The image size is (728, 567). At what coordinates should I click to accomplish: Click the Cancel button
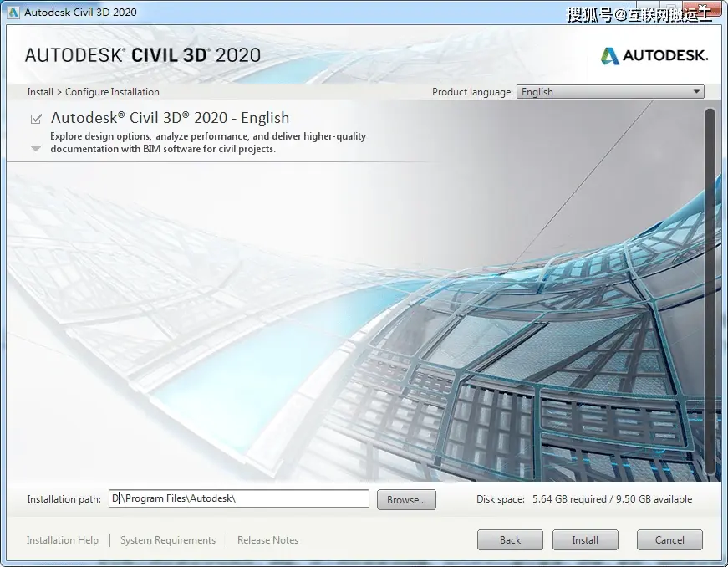[x=669, y=540]
